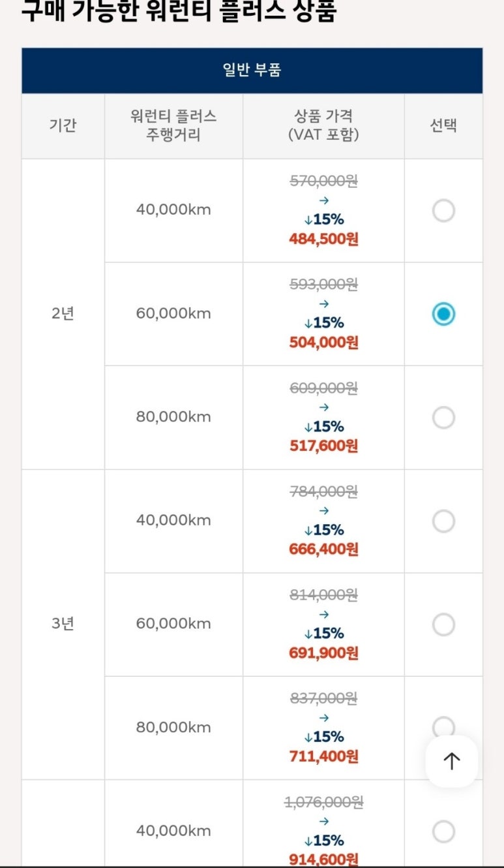Choose the 914,600원 plan radio button
This screenshot has height=868, width=504.
pos(443,831)
